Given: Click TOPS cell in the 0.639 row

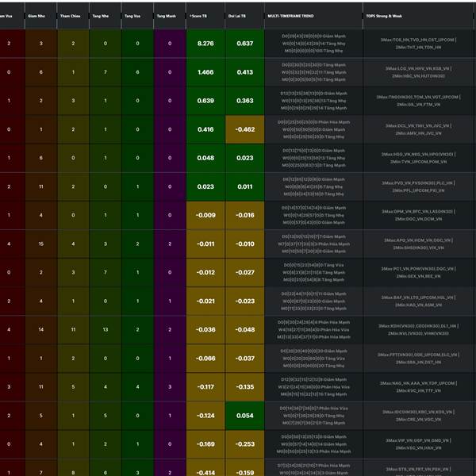Looking at the screenshot, I should (x=418, y=101).
